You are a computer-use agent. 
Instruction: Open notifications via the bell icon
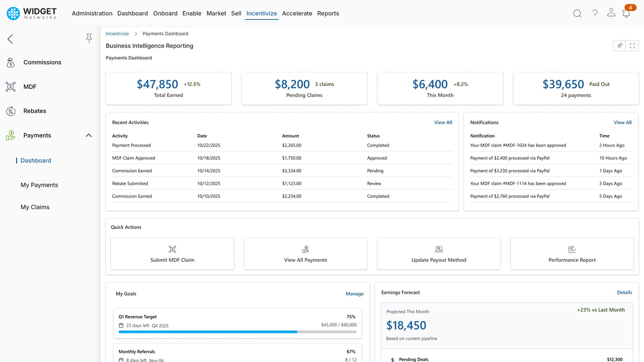pos(626,14)
